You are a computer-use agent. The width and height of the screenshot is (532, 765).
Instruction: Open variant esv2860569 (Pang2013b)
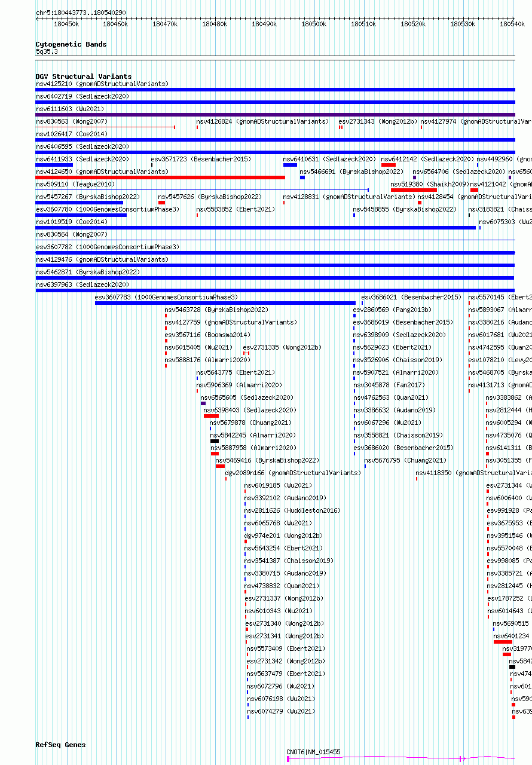point(392,310)
